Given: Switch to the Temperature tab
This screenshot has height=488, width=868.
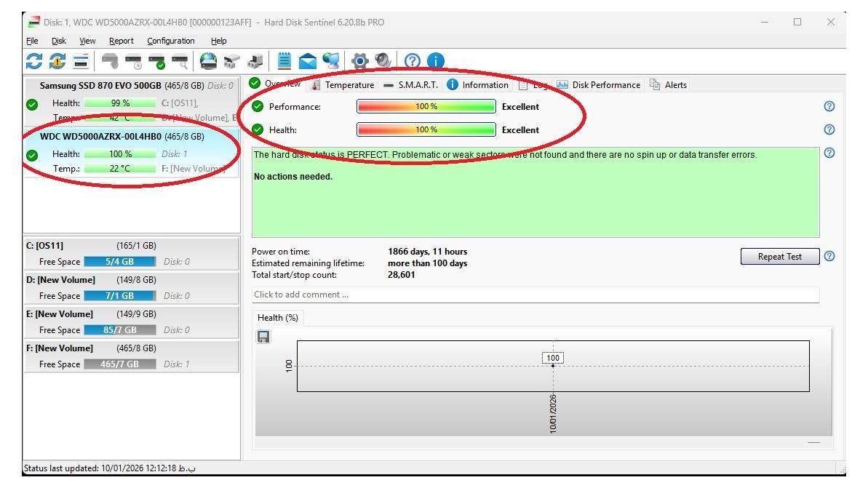Looking at the screenshot, I should pos(343,85).
